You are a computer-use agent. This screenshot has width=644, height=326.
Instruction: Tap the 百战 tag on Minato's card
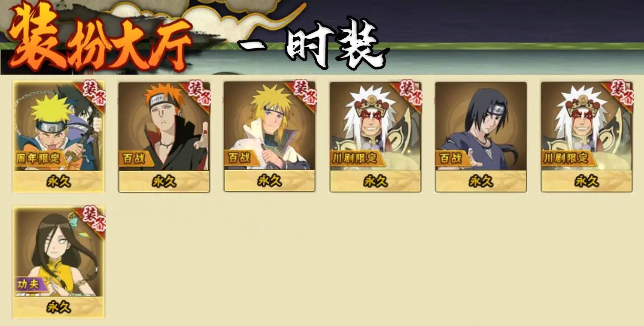pos(238,157)
